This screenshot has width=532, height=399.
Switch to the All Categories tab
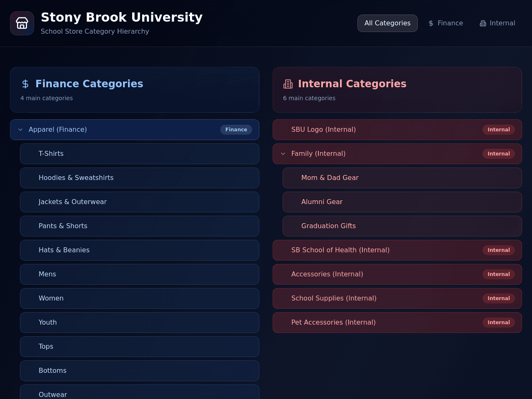[387, 23]
